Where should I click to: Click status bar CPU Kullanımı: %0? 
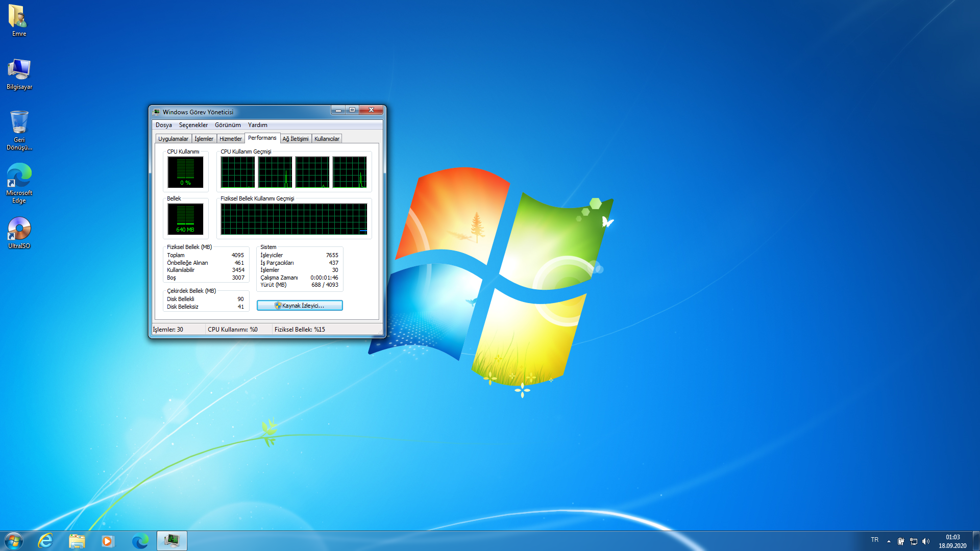tap(233, 330)
